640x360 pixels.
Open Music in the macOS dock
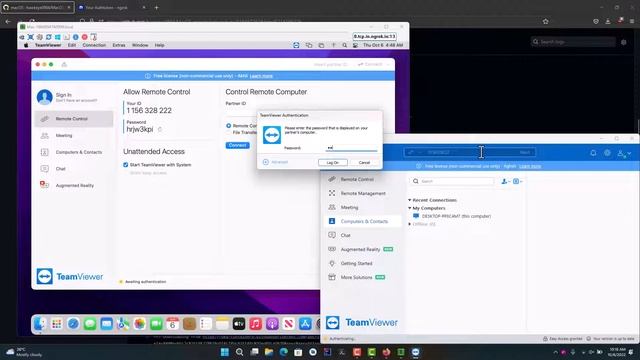tap(256, 324)
